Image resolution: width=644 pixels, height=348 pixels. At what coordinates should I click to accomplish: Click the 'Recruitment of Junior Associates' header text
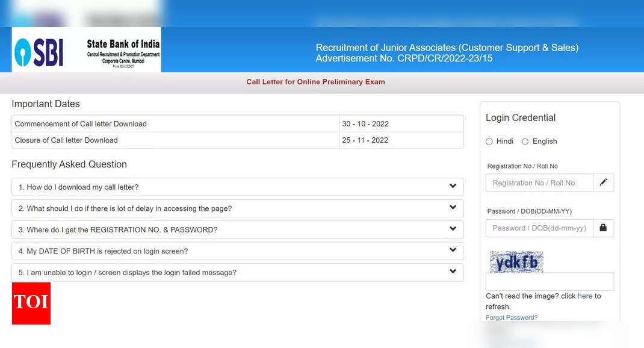pyautogui.click(x=447, y=48)
